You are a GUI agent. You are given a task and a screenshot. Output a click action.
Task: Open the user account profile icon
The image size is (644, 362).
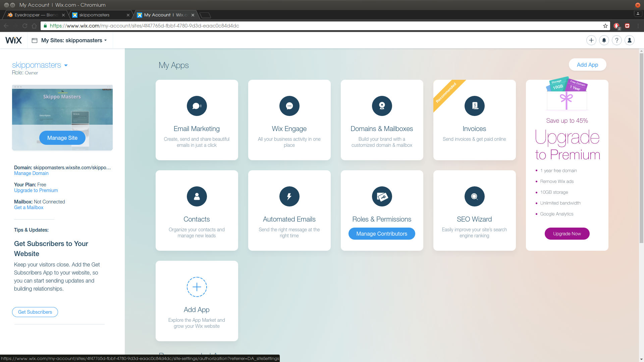click(x=630, y=40)
